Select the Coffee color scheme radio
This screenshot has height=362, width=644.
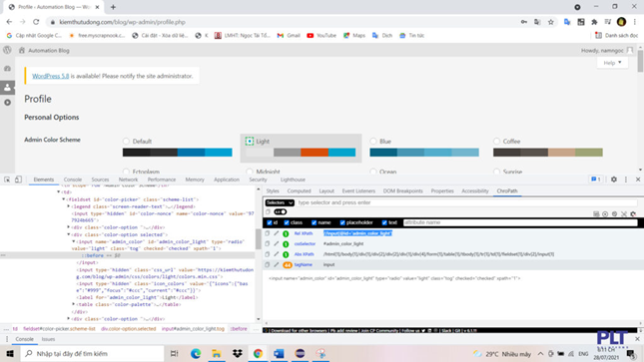496,142
